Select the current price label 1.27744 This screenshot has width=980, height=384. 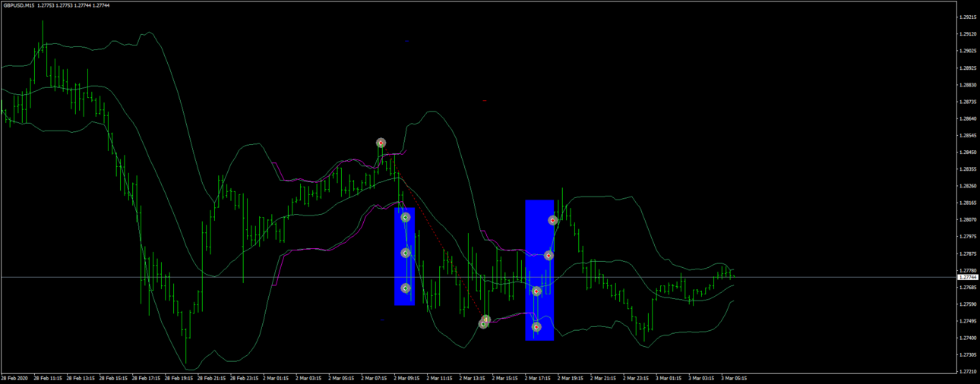coord(967,278)
